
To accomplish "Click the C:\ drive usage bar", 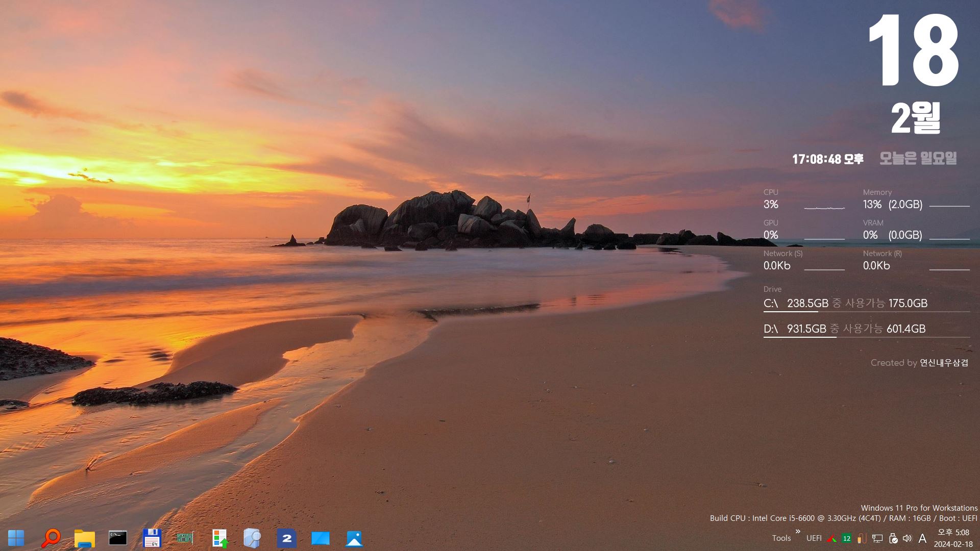I will coord(867,311).
